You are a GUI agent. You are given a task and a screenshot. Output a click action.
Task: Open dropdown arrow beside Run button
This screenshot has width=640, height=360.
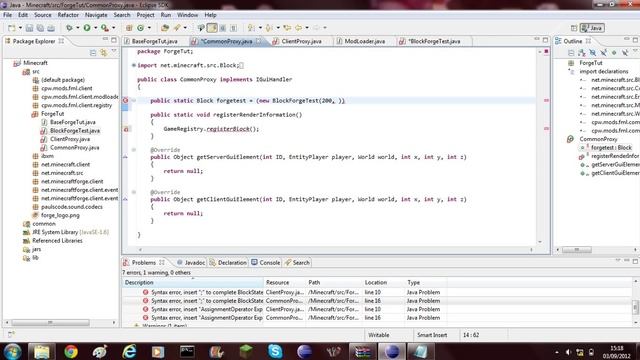pyautogui.click(x=96, y=28)
